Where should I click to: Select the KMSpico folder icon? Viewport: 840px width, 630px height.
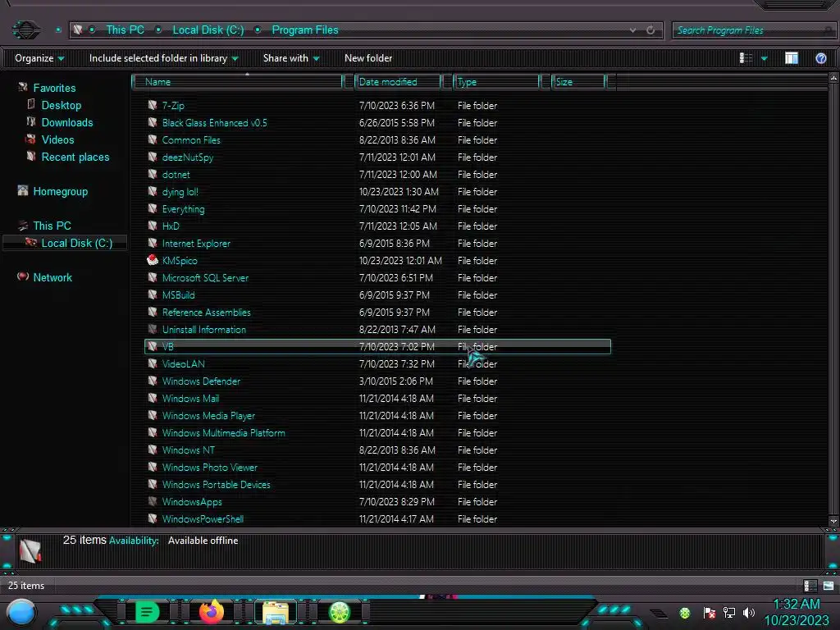(153, 260)
